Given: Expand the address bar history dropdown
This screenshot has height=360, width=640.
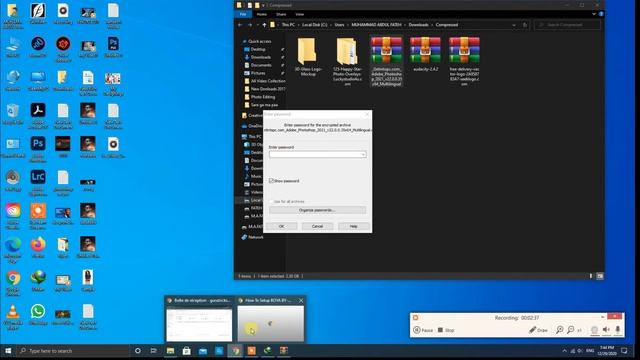Looking at the screenshot, I should [x=513, y=25].
